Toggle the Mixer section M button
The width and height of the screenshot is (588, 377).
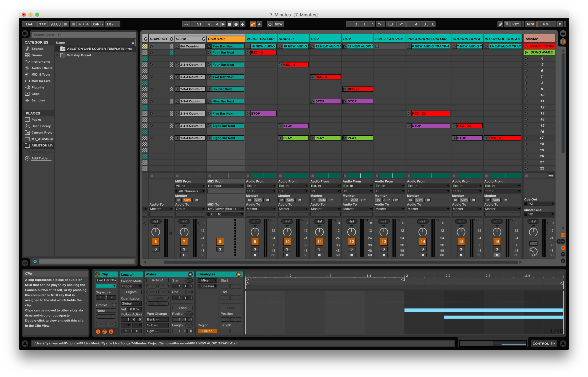563,248
